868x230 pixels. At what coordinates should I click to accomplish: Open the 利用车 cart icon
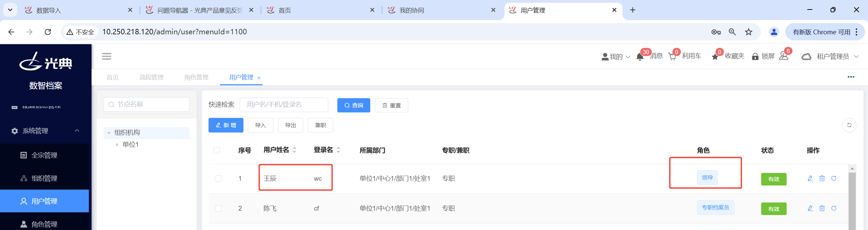(x=672, y=57)
